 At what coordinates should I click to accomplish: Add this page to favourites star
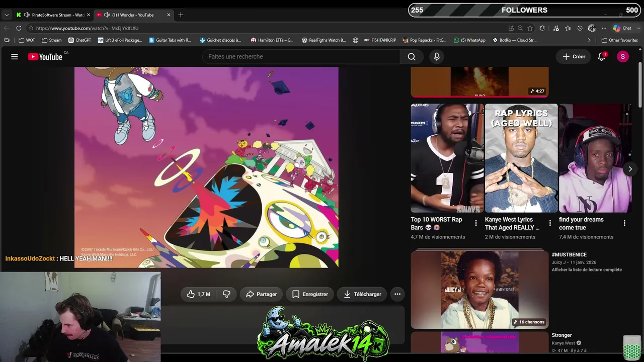(530, 28)
